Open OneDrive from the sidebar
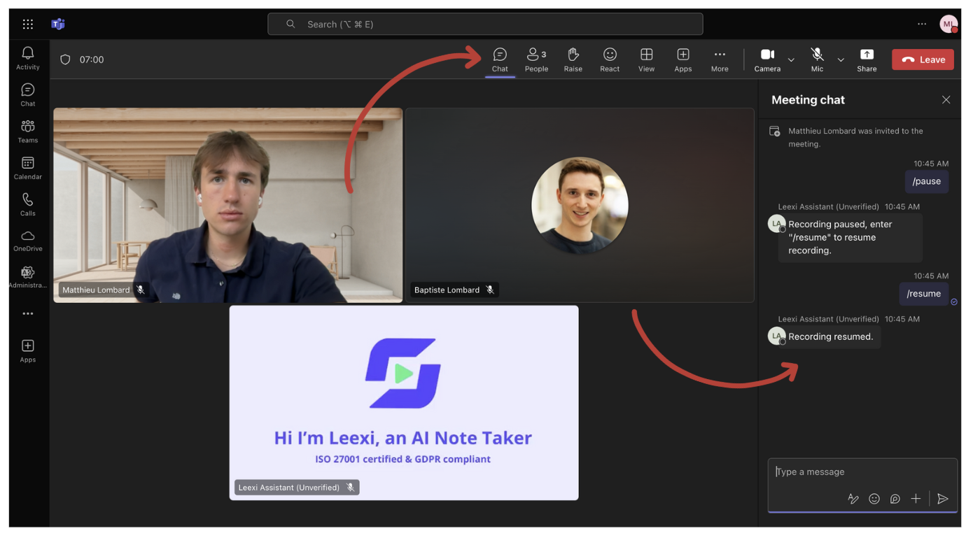 [28, 241]
